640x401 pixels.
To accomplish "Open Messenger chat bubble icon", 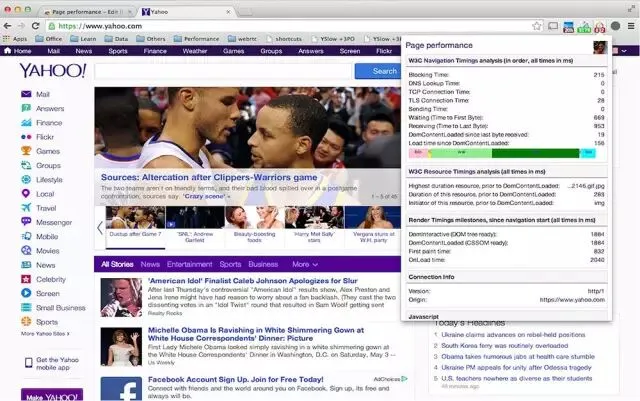I will click(x=26, y=222).
